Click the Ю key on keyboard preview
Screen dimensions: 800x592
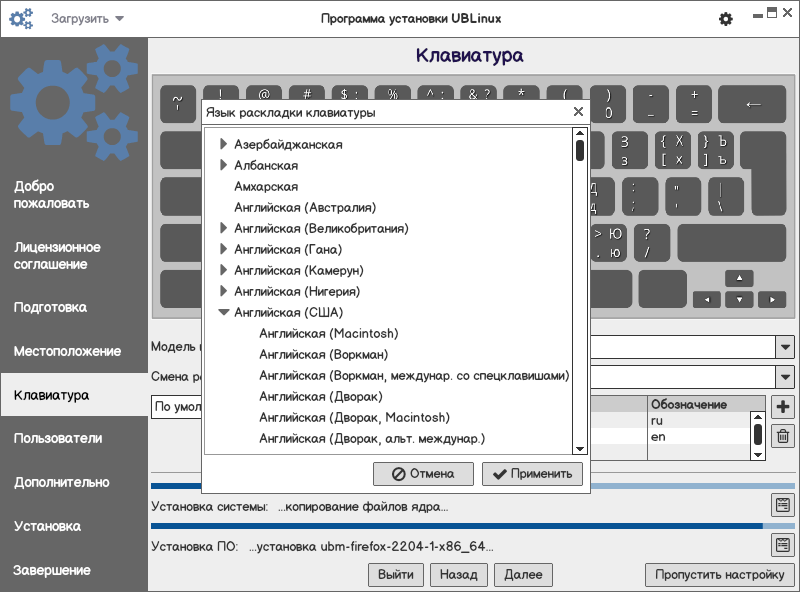pos(609,243)
